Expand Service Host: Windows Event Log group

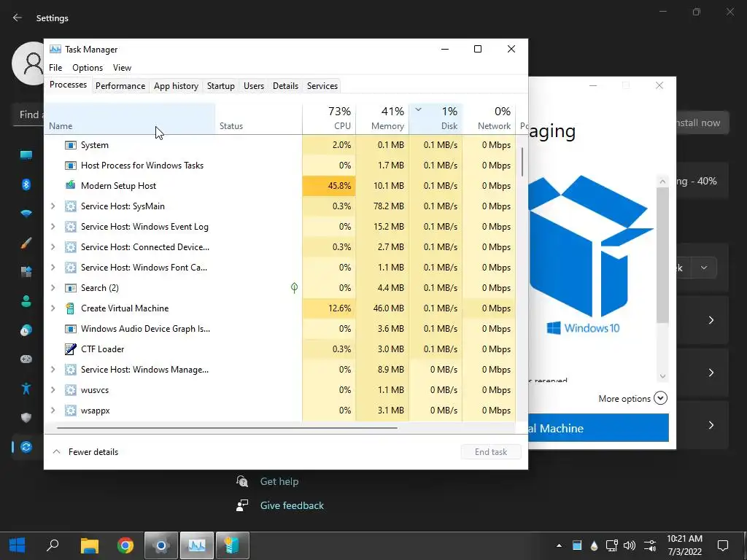tap(53, 227)
